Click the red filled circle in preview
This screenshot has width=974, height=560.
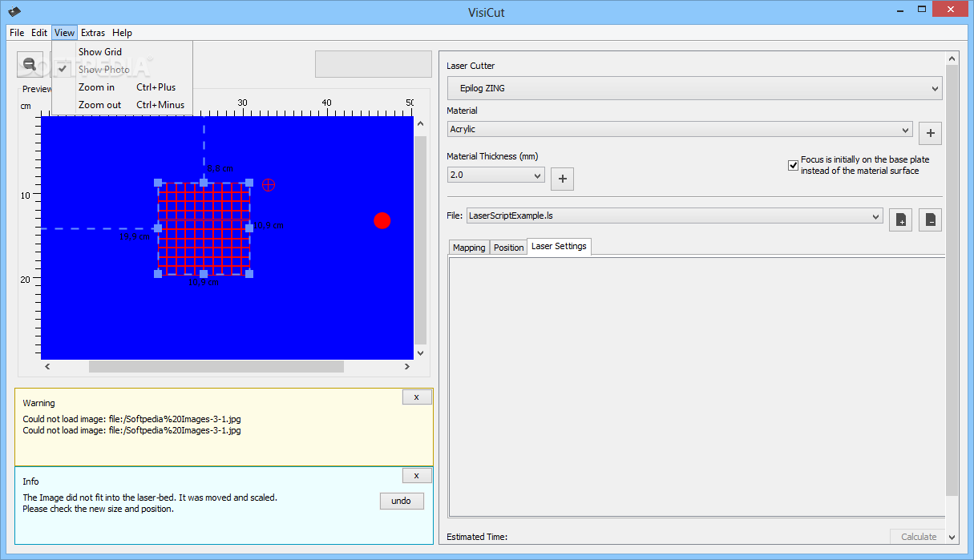pos(382,220)
